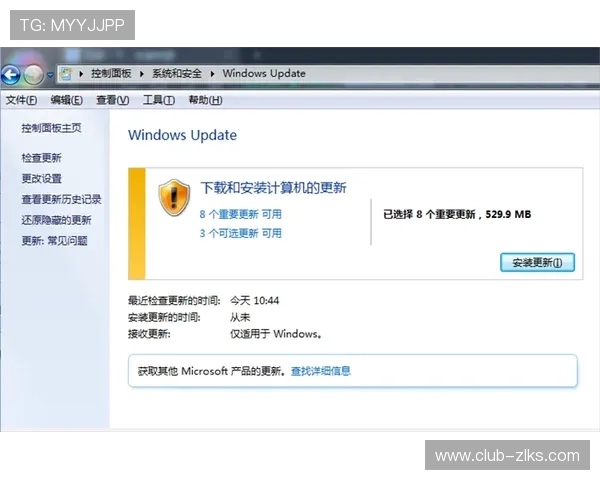Viewport: 600px width, 480px height.
Task: Click 检查更新 in the sidebar
Action: click(41, 158)
